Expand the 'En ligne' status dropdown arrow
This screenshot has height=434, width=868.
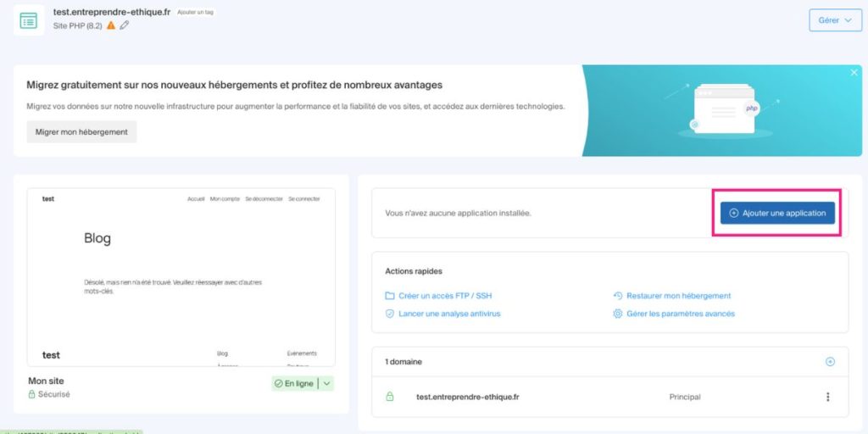click(326, 384)
